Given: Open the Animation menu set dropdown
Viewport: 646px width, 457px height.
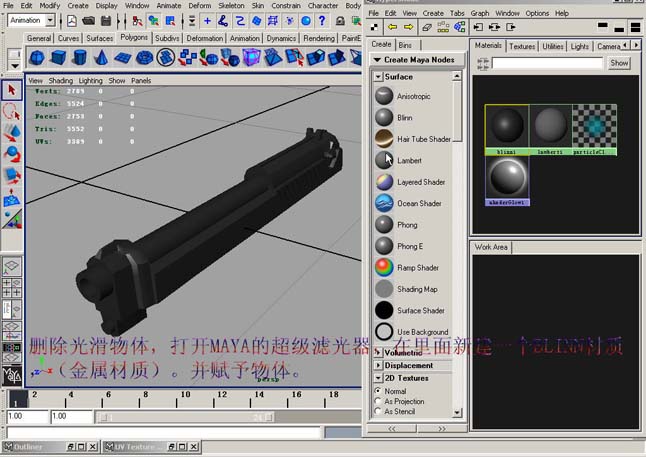Looking at the screenshot, I should pyautogui.click(x=50, y=20).
